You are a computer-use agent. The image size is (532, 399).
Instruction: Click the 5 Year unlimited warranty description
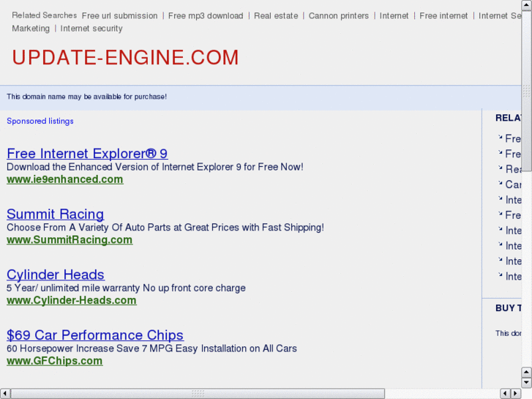pyautogui.click(x=126, y=288)
